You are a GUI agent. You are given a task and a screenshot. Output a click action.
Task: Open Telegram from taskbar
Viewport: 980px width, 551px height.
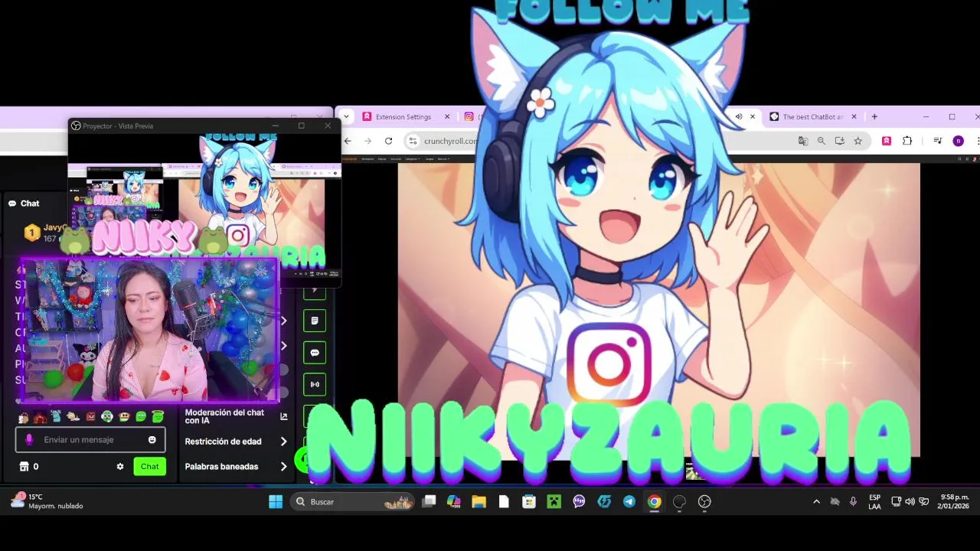click(x=629, y=502)
